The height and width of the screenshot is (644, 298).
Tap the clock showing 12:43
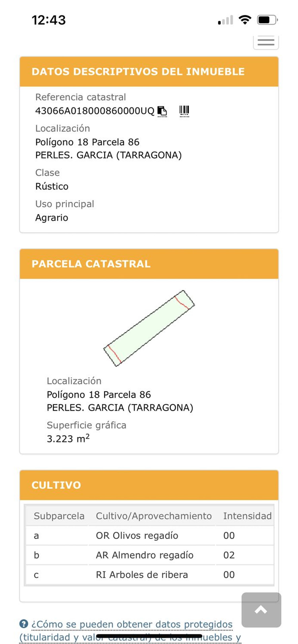pyautogui.click(x=49, y=20)
